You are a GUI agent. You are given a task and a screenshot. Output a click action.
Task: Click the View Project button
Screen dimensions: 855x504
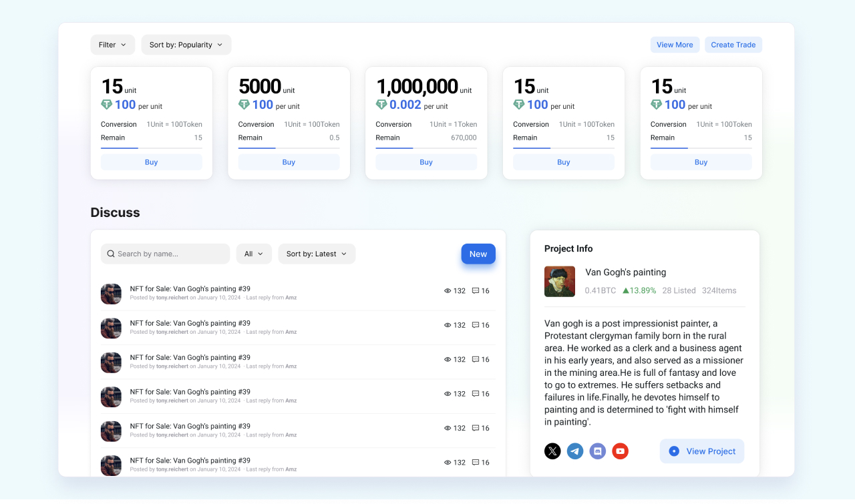[x=702, y=451]
